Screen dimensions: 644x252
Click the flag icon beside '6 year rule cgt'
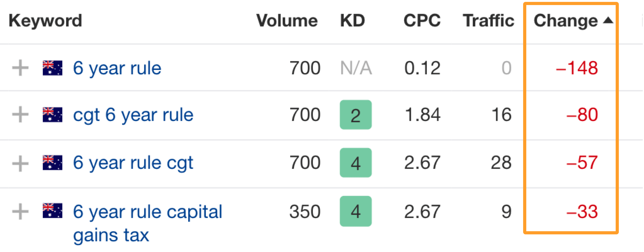click(53, 163)
